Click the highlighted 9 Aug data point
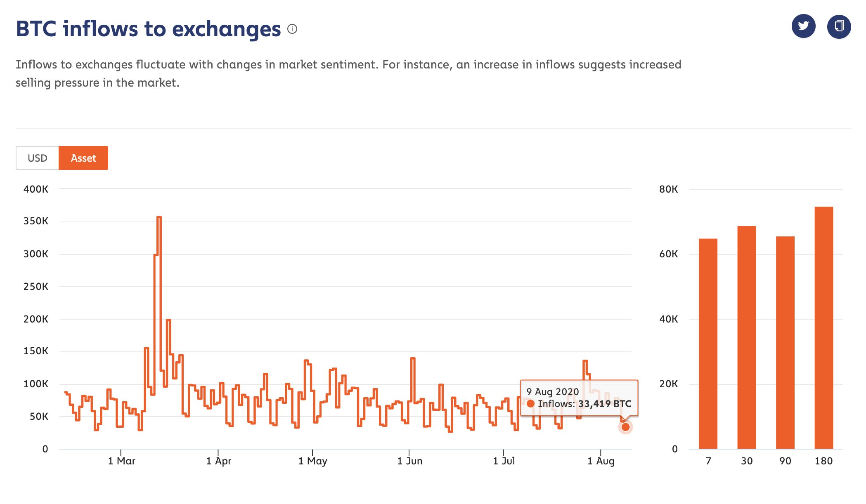Screen dimensions: 866x504 coord(625,427)
